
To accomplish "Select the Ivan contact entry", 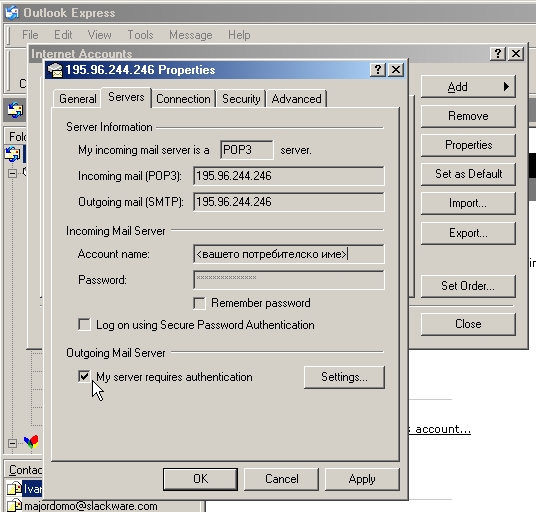I will coord(32,489).
